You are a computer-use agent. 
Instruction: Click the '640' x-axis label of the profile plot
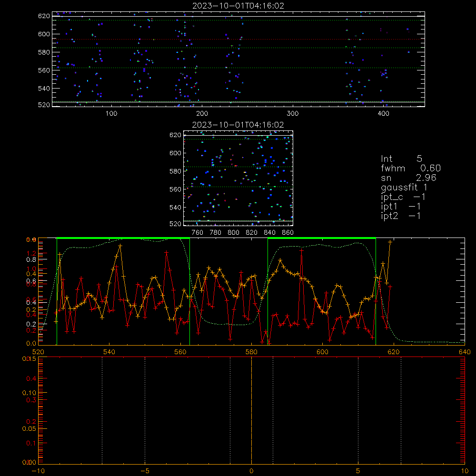pos(465,352)
